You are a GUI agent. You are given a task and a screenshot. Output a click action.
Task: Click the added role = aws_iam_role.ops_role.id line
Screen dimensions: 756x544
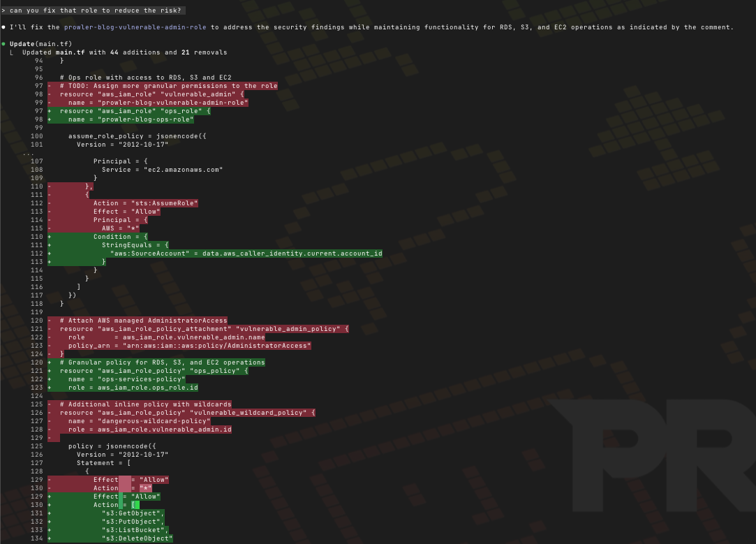133,388
